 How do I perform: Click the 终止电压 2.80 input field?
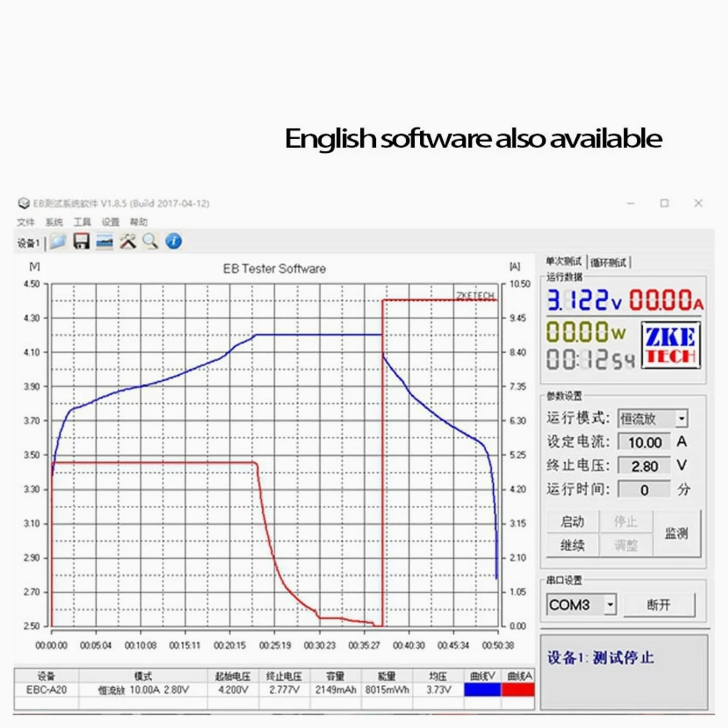pos(645,466)
